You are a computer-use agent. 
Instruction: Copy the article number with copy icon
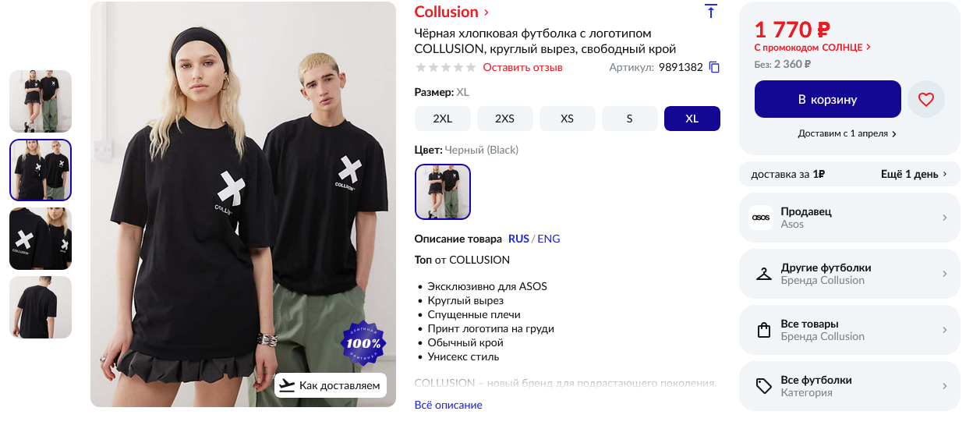(714, 68)
